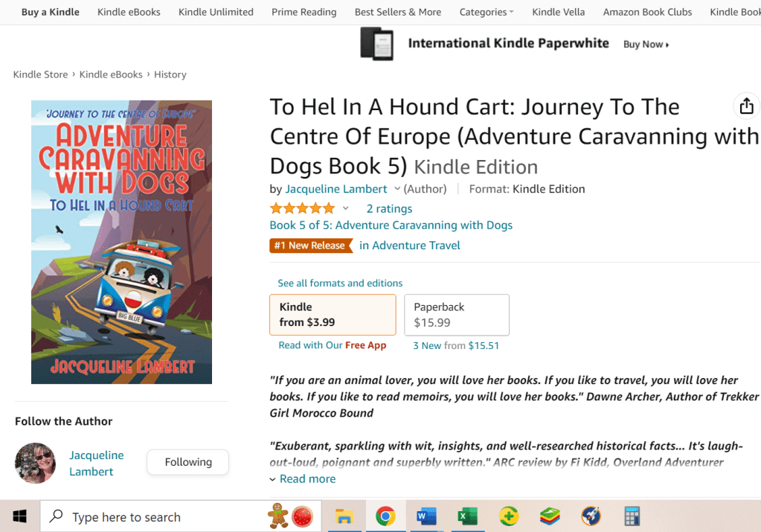
Task: Switch to Google Chrome in the taskbar
Action: coord(385,516)
